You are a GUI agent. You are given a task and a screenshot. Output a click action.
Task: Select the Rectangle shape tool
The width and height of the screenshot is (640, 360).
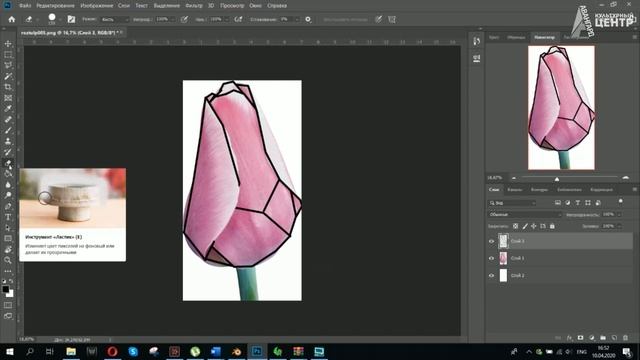[x=8, y=238]
